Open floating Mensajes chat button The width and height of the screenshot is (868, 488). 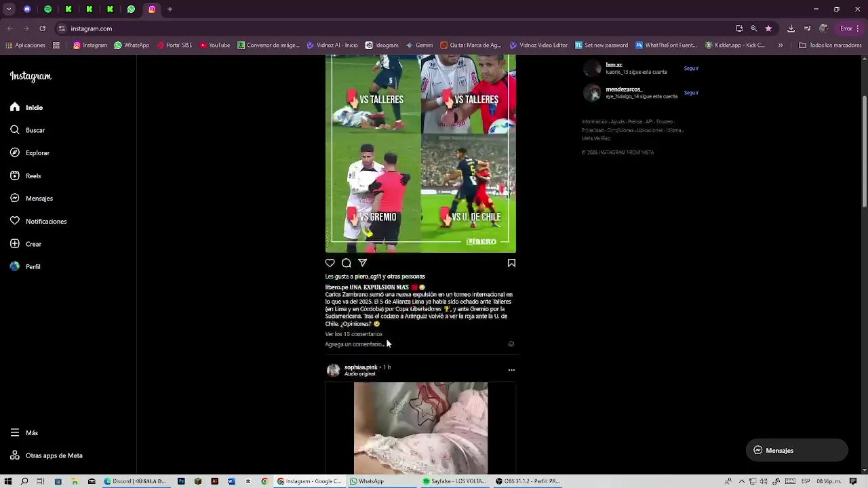pos(797,450)
